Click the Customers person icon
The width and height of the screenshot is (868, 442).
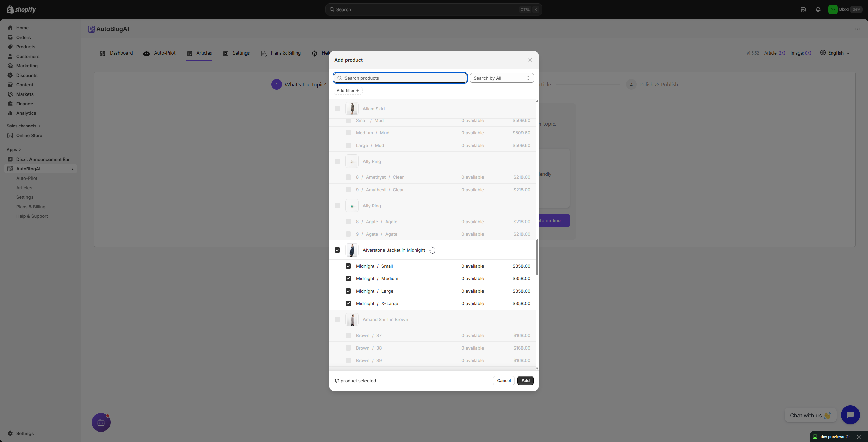tap(10, 56)
